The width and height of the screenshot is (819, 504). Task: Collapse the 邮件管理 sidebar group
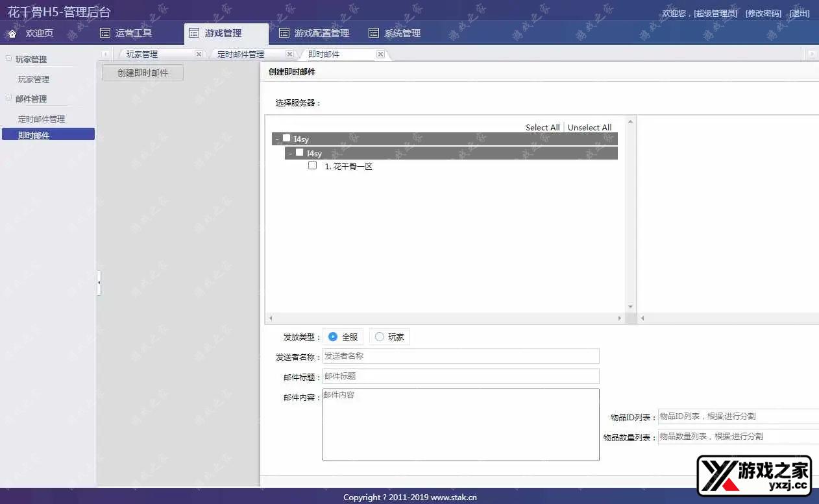(x=9, y=98)
